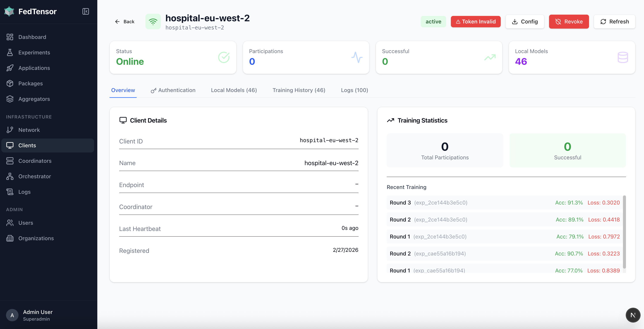Click the FedTensor logo icon
The height and width of the screenshot is (329, 644).
tap(9, 12)
